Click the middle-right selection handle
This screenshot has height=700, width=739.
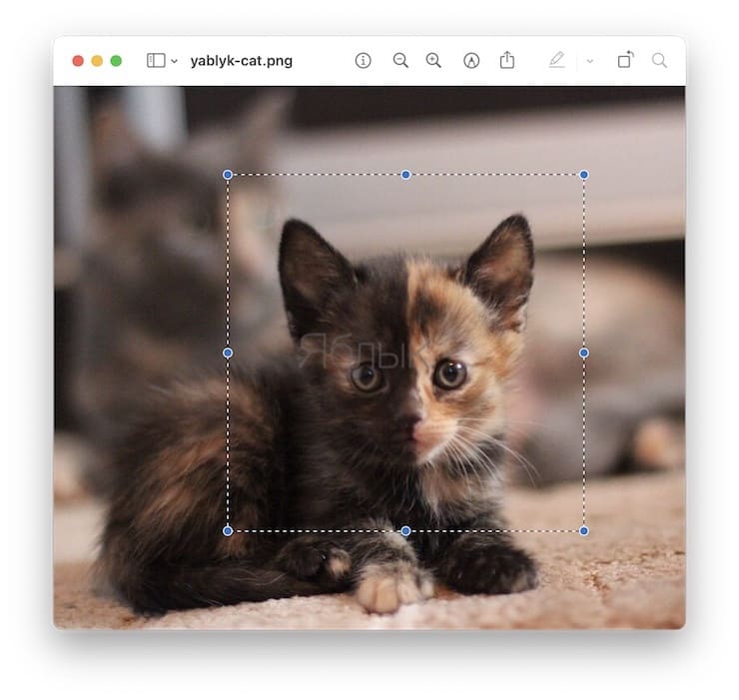click(x=584, y=352)
